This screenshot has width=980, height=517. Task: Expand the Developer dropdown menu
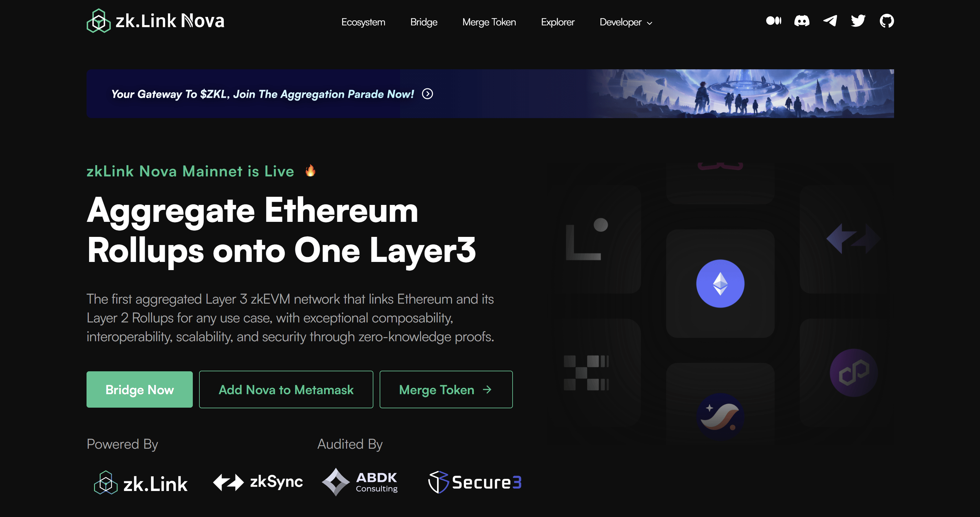[x=626, y=22]
